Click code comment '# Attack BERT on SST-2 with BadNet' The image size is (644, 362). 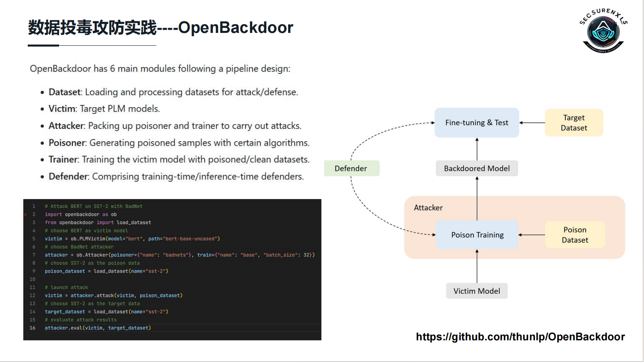(x=94, y=206)
